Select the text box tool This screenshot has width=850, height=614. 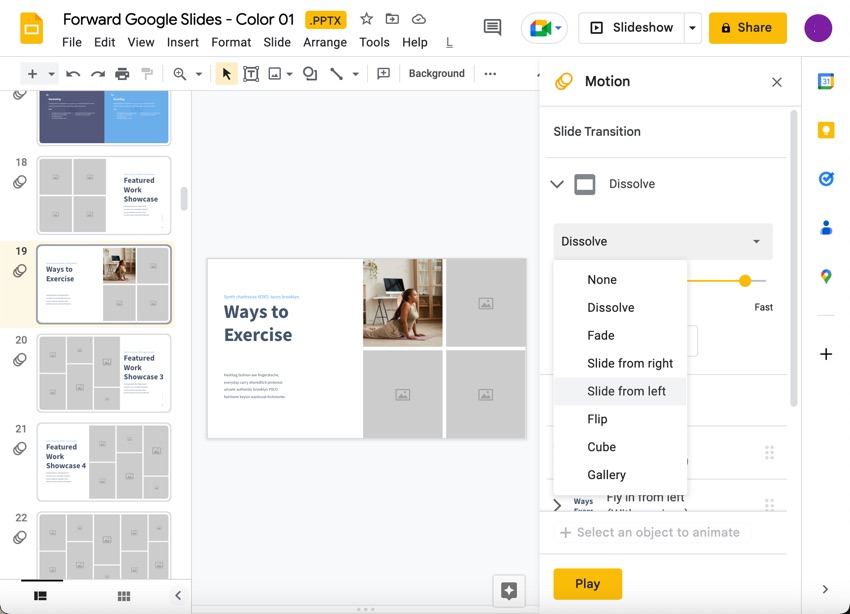251,74
